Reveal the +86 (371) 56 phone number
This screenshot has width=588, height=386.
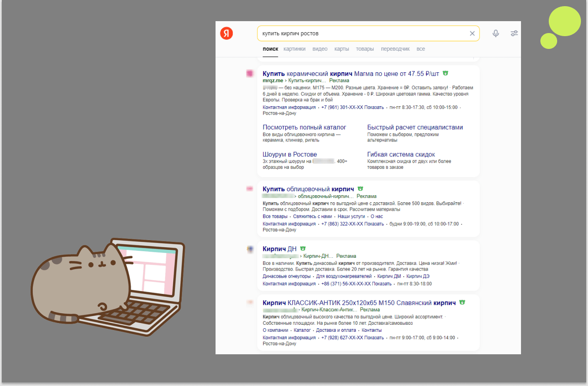pyautogui.click(x=357, y=284)
